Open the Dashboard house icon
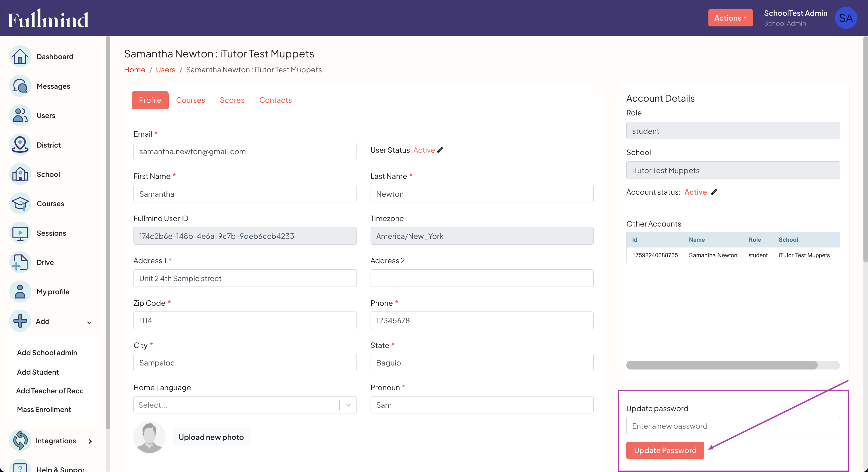The height and width of the screenshot is (472, 868). tap(20, 56)
